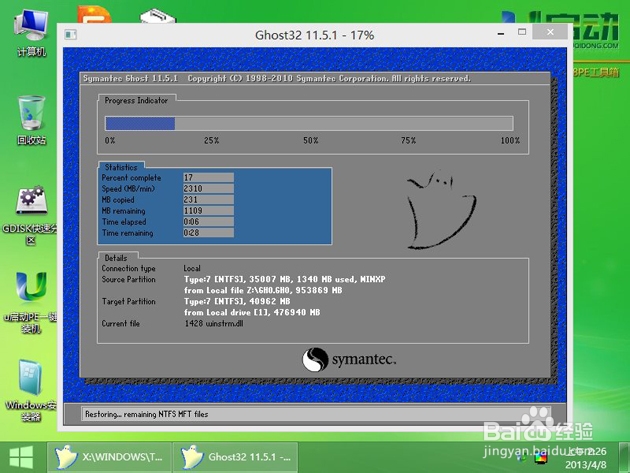Screen dimensions: 630x473
Task: Click the Progress Indicator heading
Action: [136, 100]
